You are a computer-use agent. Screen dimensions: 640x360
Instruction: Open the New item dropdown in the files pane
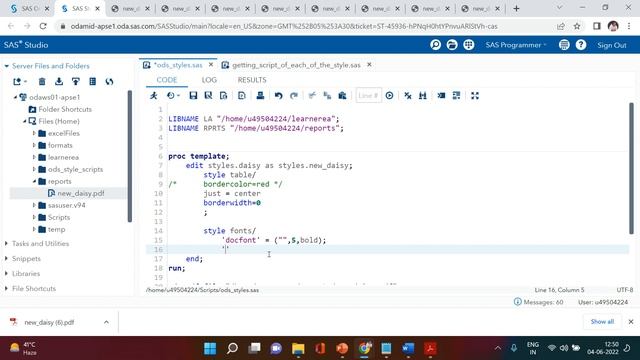point(20,82)
